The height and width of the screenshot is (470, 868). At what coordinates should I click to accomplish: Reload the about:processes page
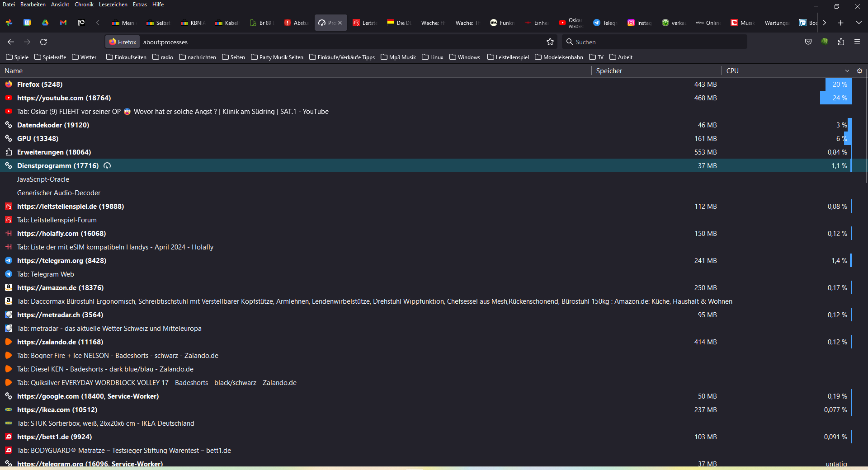[43, 42]
